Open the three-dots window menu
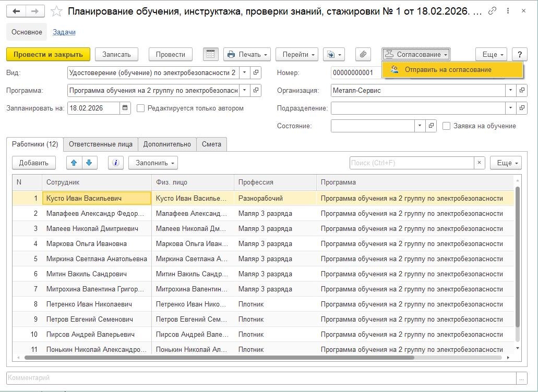 [508, 11]
